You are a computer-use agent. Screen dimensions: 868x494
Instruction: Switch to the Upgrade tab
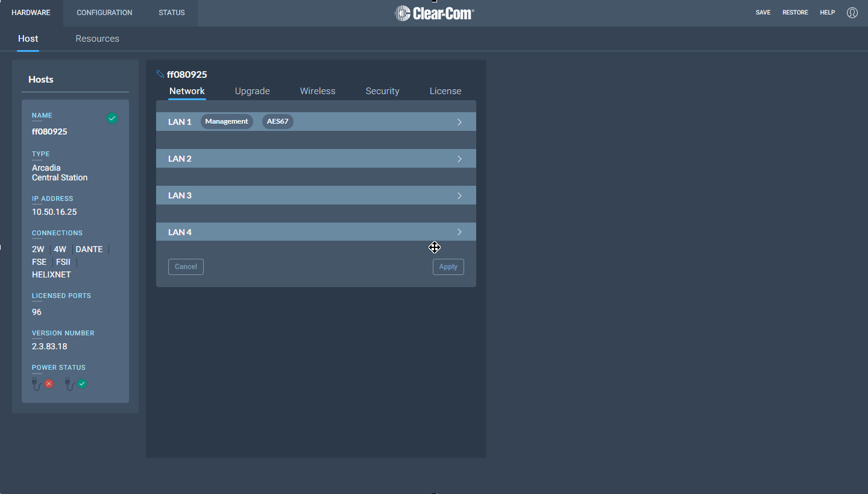252,91
